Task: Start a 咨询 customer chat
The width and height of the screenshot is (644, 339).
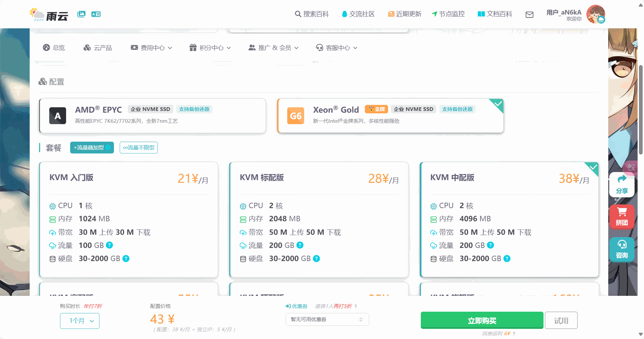Action: click(x=622, y=250)
